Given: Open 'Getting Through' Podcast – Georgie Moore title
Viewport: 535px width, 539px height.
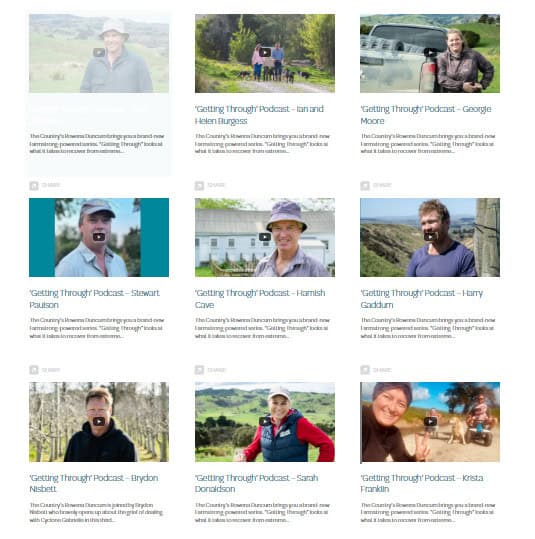Looking at the screenshot, I should pyautogui.click(x=426, y=115).
